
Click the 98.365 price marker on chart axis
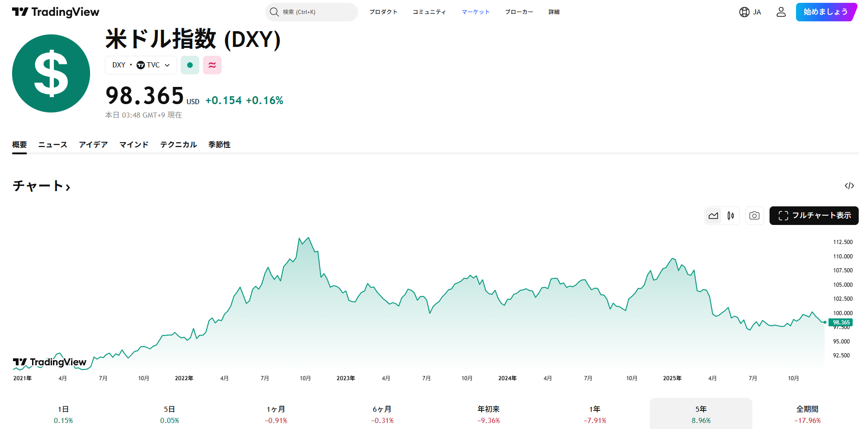841,322
